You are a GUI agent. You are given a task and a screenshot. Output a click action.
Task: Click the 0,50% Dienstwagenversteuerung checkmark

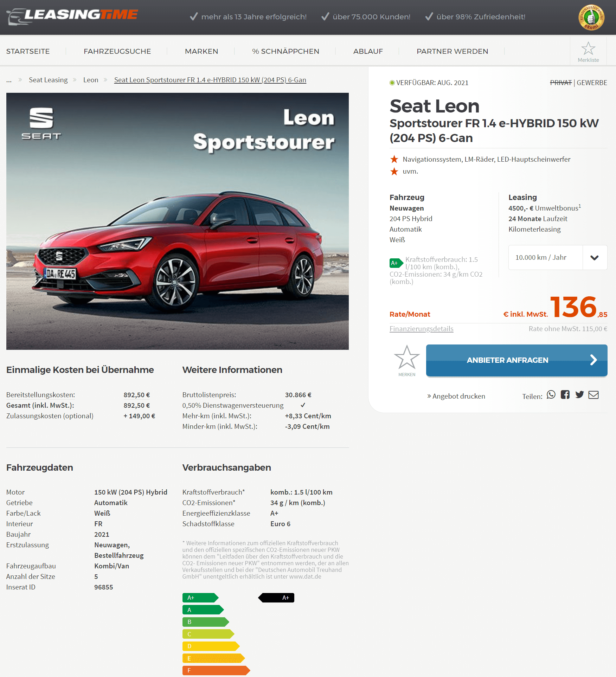coord(303,405)
